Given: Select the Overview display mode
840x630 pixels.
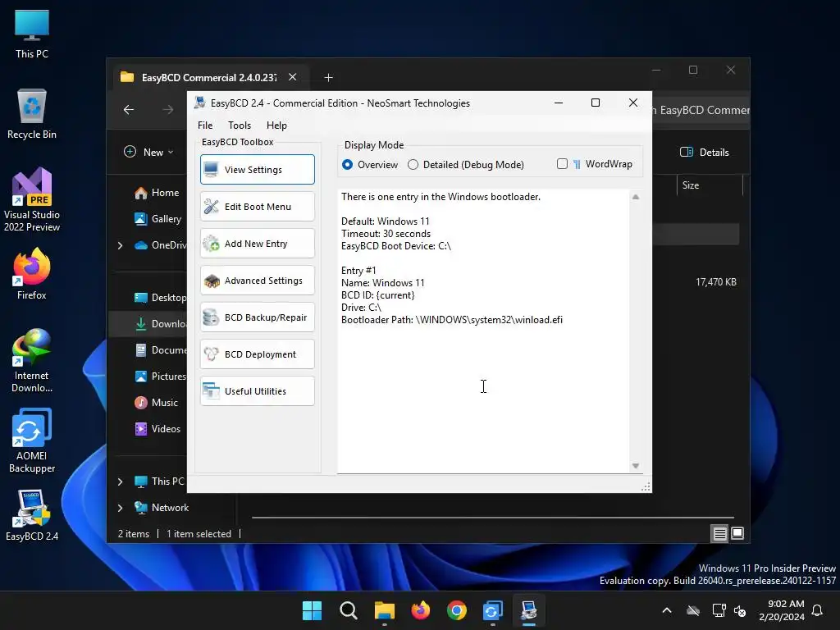Looking at the screenshot, I should pyautogui.click(x=370, y=164).
